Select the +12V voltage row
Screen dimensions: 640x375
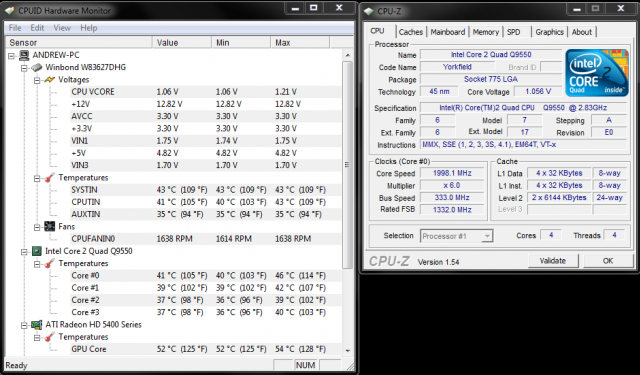tap(205, 104)
